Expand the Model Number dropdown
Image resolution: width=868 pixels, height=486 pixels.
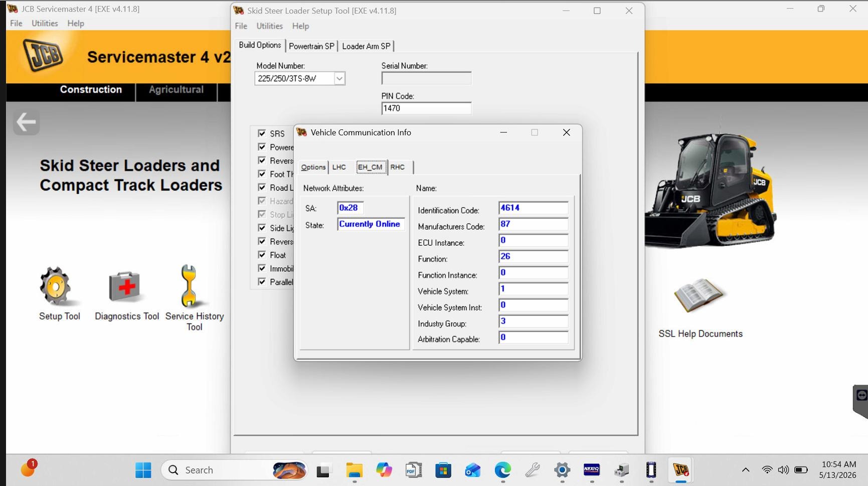(x=339, y=78)
